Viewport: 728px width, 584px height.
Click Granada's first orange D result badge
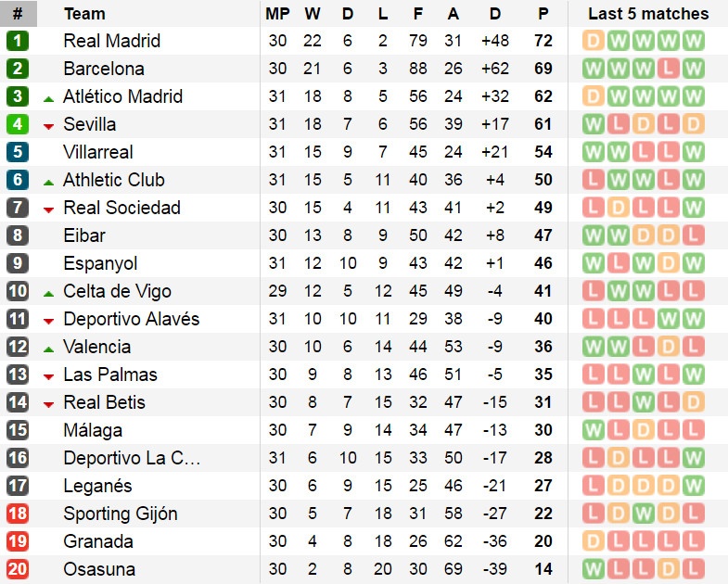tap(593, 541)
